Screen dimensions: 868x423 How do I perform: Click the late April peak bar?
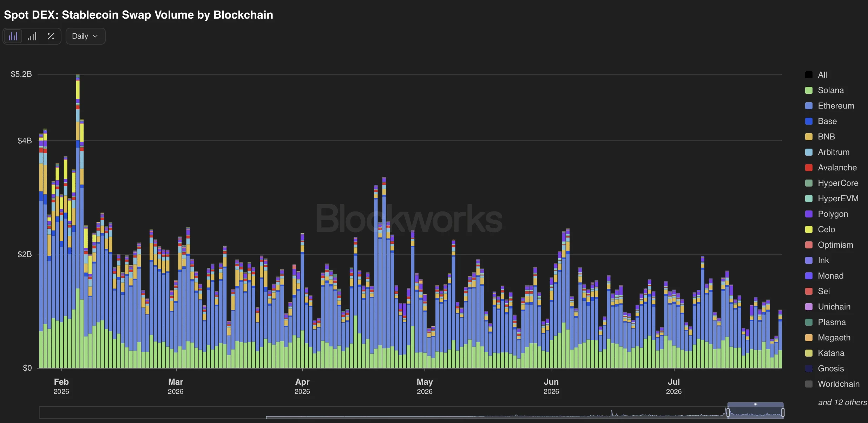coord(384,273)
